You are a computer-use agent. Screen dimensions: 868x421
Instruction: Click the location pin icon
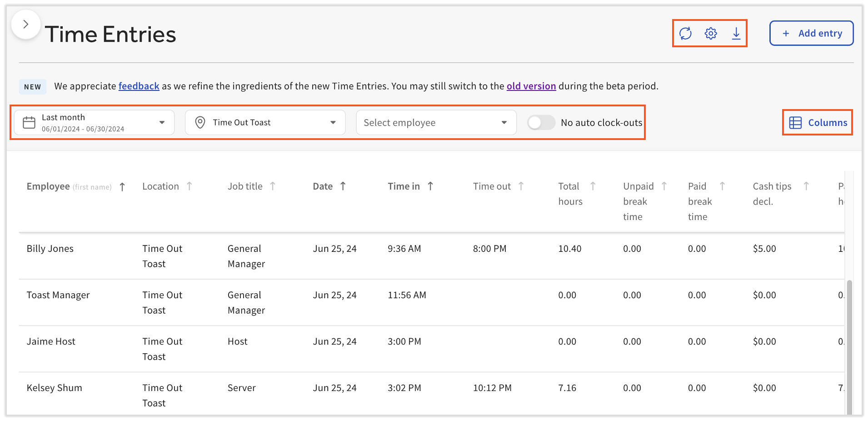coord(200,122)
